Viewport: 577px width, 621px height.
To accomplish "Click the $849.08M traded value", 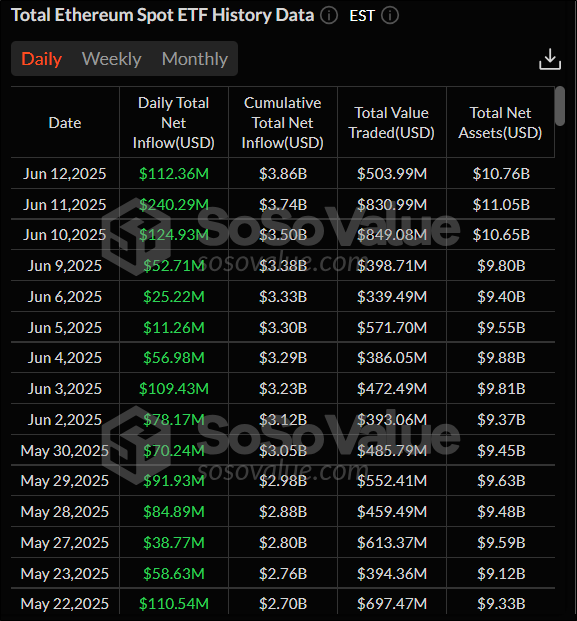I will [392, 235].
